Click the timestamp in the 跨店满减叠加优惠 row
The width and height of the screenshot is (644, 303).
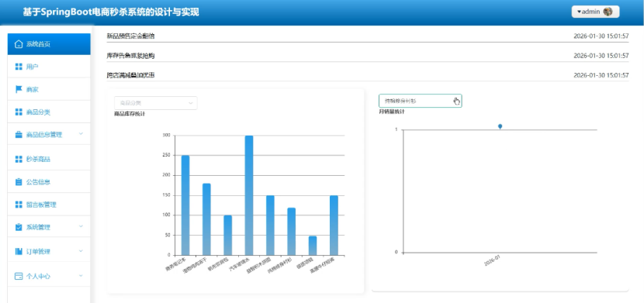601,75
